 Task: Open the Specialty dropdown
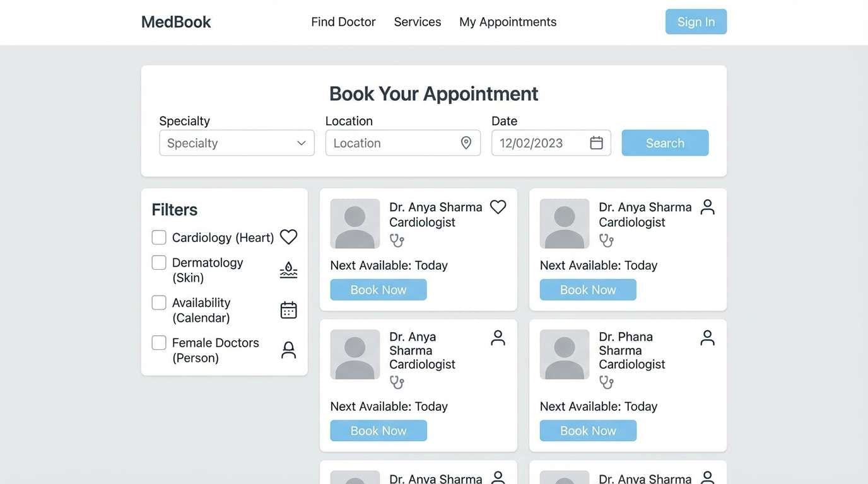tap(237, 142)
